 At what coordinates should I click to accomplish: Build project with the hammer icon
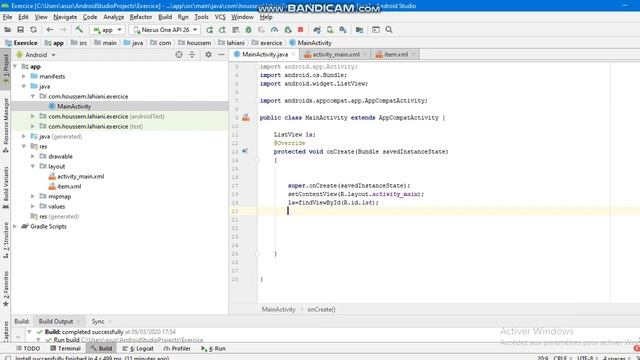(79, 30)
